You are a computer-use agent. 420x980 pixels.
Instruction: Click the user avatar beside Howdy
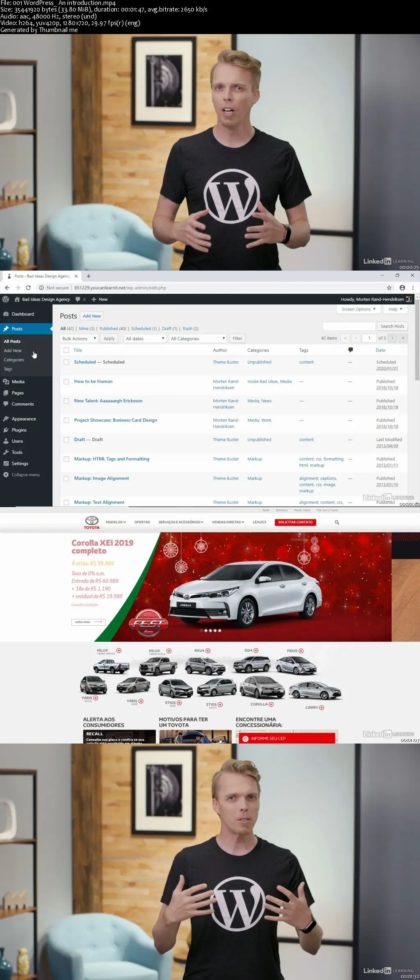coord(409,299)
